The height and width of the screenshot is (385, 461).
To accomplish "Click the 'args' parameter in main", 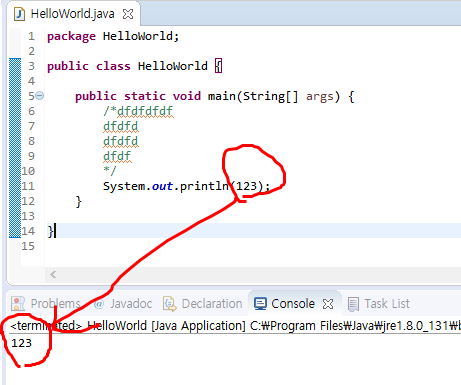I will 319,97.
